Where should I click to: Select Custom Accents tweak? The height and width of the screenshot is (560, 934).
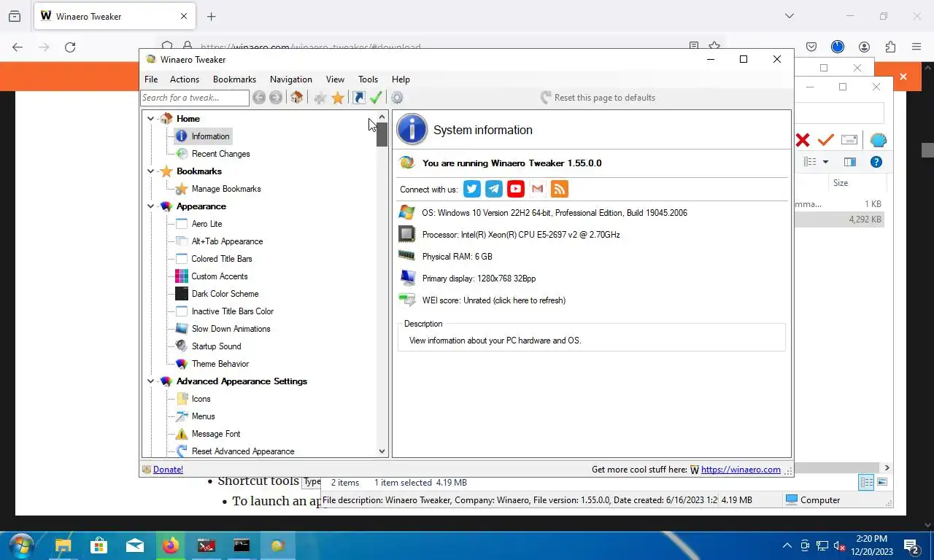point(220,276)
